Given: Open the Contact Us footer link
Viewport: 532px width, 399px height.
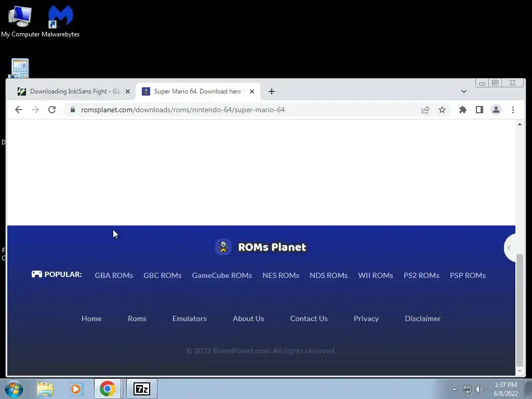Looking at the screenshot, I should [x=309, y=318].
